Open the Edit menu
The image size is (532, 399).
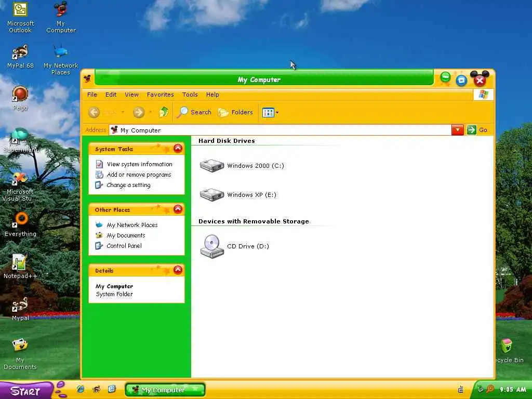[x=111, y=95]
